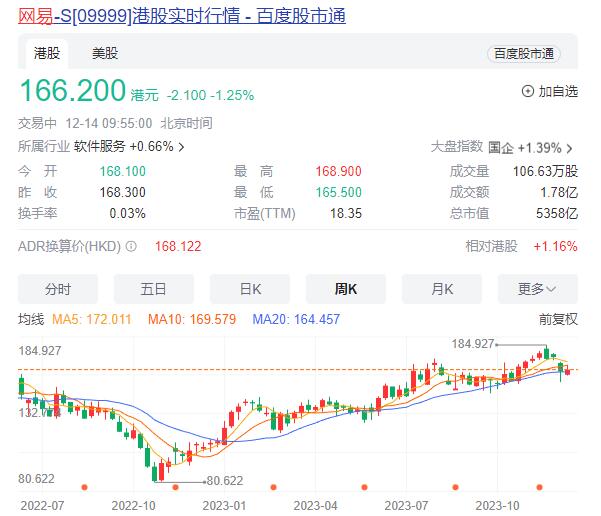Click the 前复权 adjustment option
This screenshot has height=516, width=601.
point(558,320)
